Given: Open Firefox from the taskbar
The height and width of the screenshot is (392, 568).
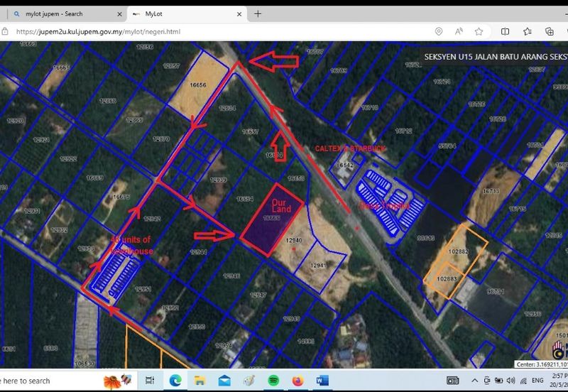Looking at the screenshot, I should (297, 381).
